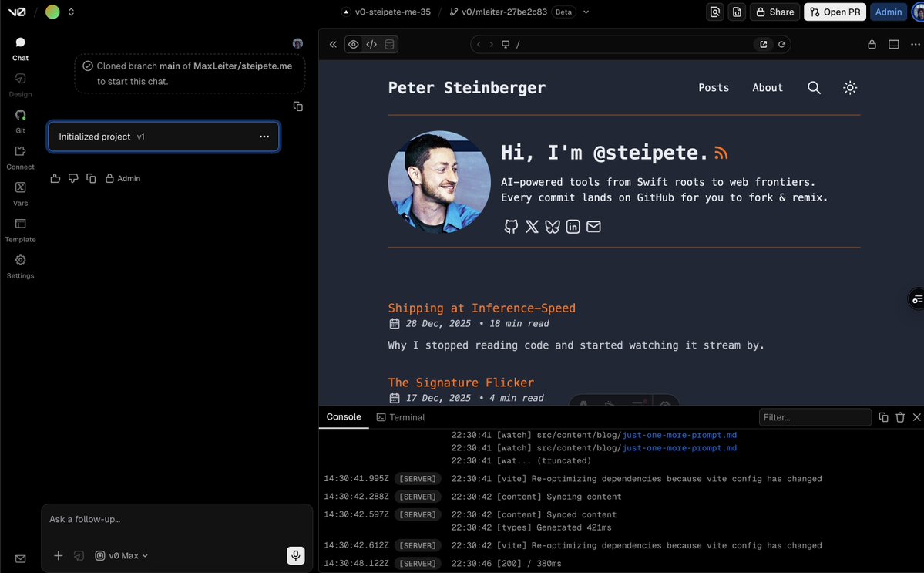Open the GitHub profile icon

(511, 227)
